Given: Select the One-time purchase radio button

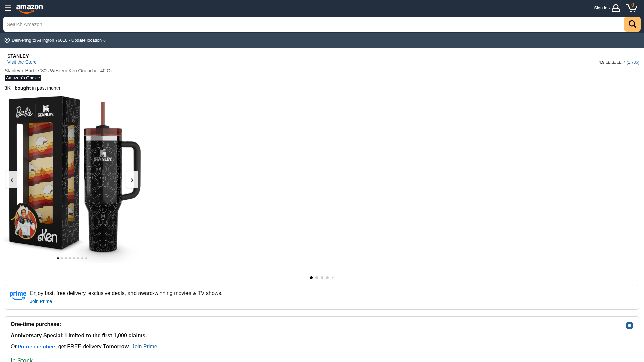Looking at the screenshot, I should [629, 326].
